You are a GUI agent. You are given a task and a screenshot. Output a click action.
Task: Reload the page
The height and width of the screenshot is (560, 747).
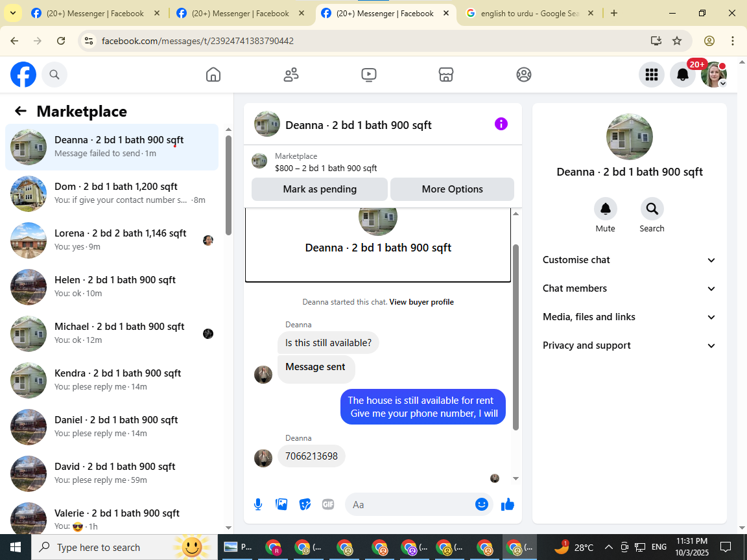click(61, 41)
